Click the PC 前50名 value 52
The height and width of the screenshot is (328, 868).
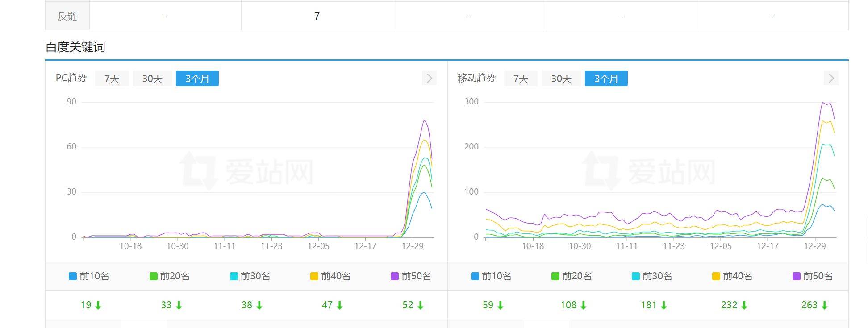[x=408, y=305]
